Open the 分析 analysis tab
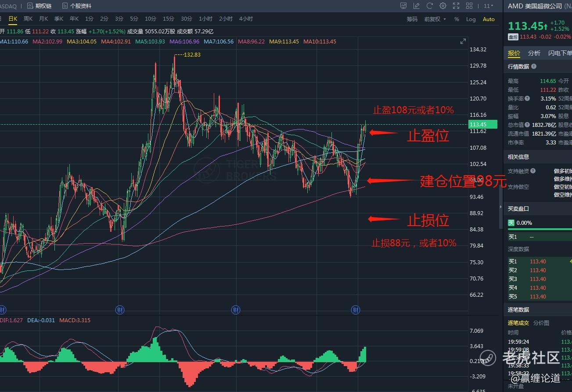Viewport: 572px width, 392px height. pyautogui.click(x=534, y=53)
